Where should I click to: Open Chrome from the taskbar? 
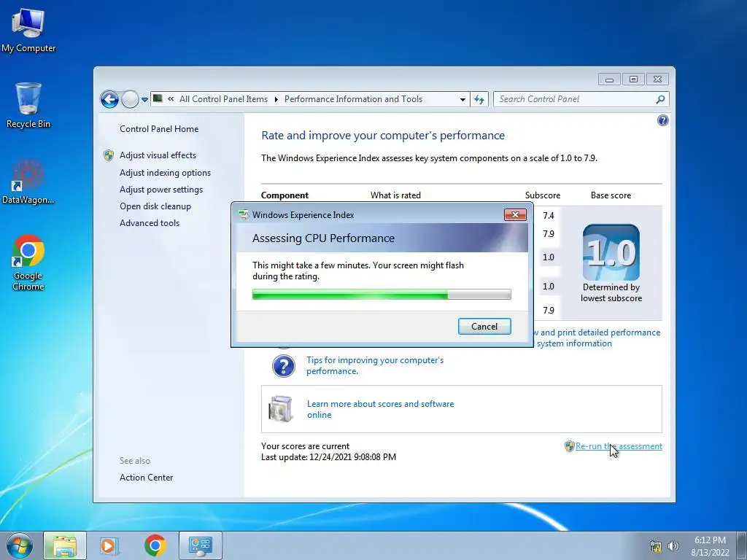click(x=155, y=545)
